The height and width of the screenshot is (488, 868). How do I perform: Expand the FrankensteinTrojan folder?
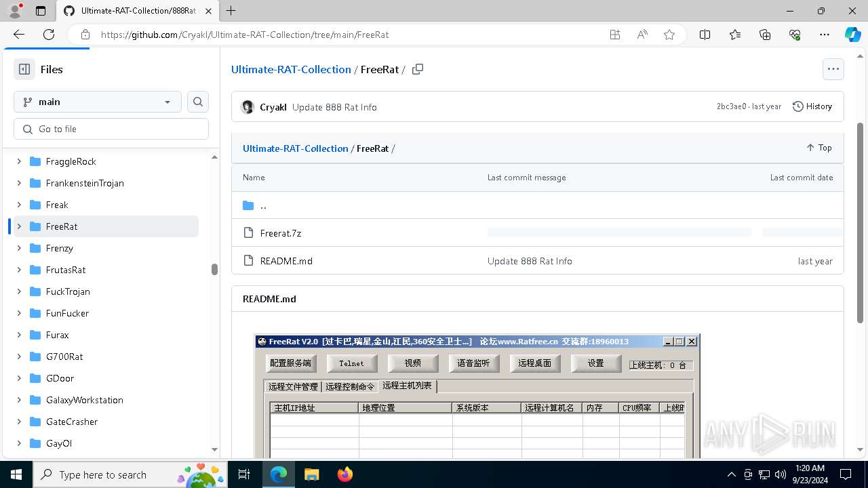coord(19,183)
